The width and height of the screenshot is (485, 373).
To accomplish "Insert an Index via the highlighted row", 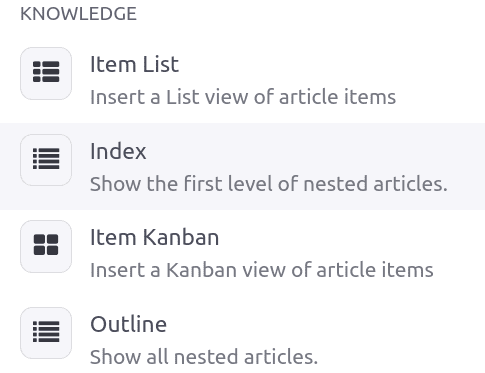I will pyautogui.click(x=242, y=166).
